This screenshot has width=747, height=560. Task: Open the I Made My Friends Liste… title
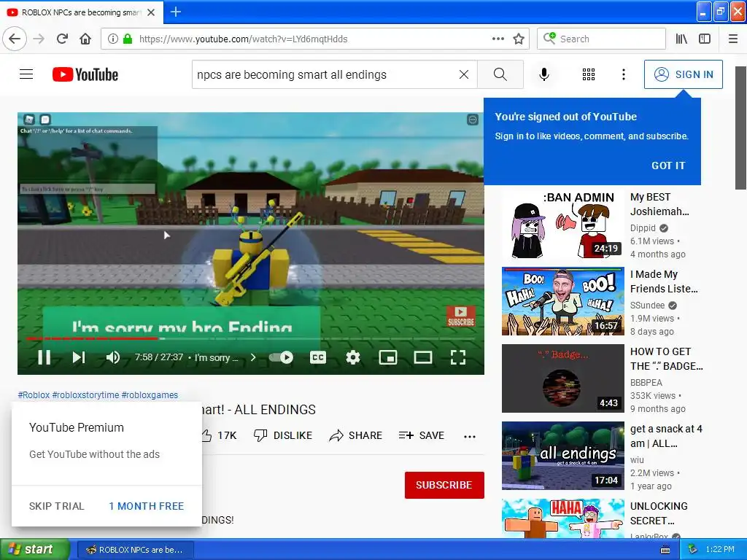664,281
